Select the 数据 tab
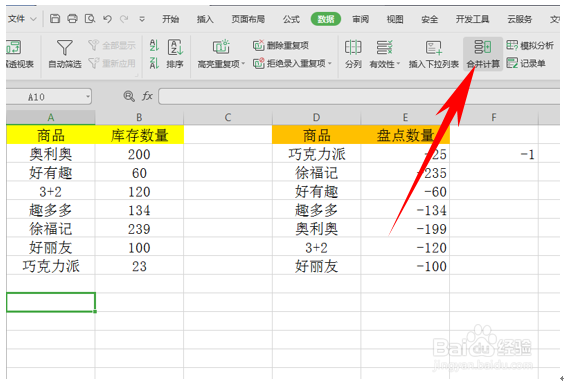 coord(326,19)
